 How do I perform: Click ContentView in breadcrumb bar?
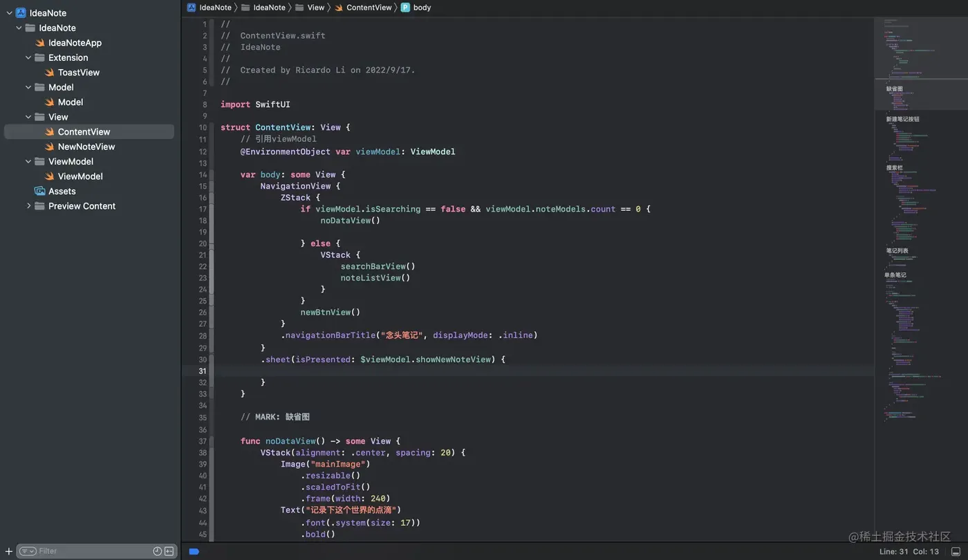pos(363,8)
